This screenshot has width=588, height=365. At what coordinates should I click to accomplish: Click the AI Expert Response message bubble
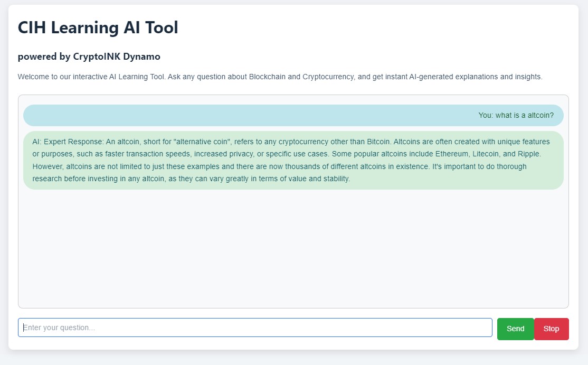pyautogui.click(x=293, y=160)
